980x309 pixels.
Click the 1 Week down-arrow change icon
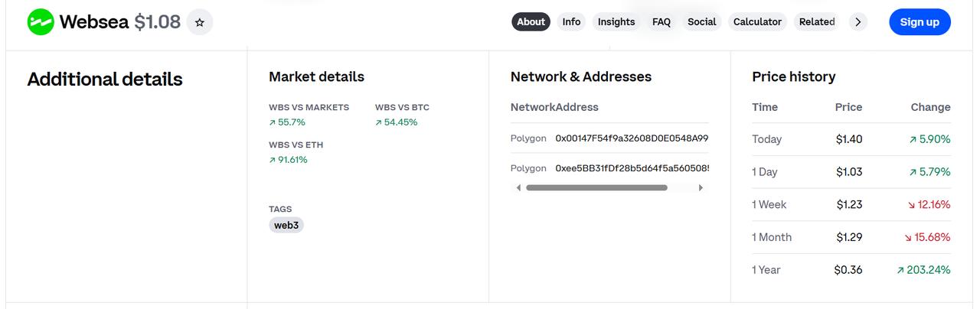912,205
